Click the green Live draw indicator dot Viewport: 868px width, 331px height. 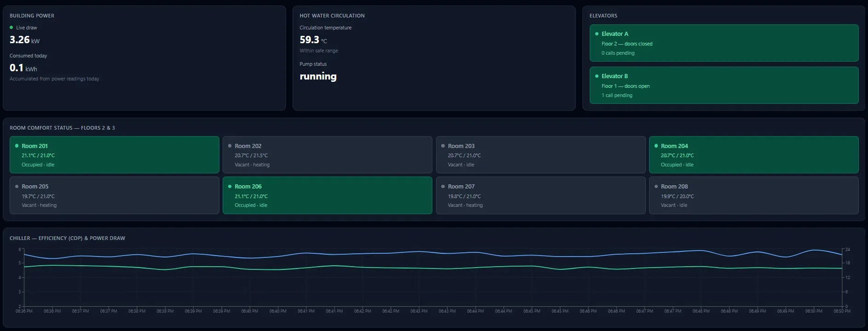click(11, 28)
